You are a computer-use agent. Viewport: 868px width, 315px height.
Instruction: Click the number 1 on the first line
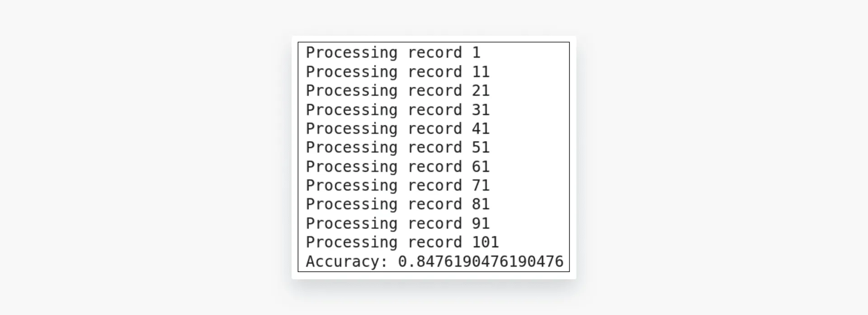(476, 53)
